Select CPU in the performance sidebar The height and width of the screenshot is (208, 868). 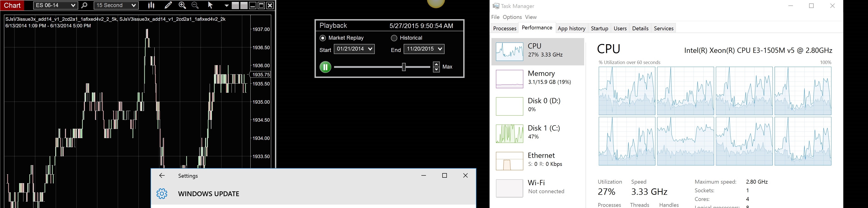point(538,52)
